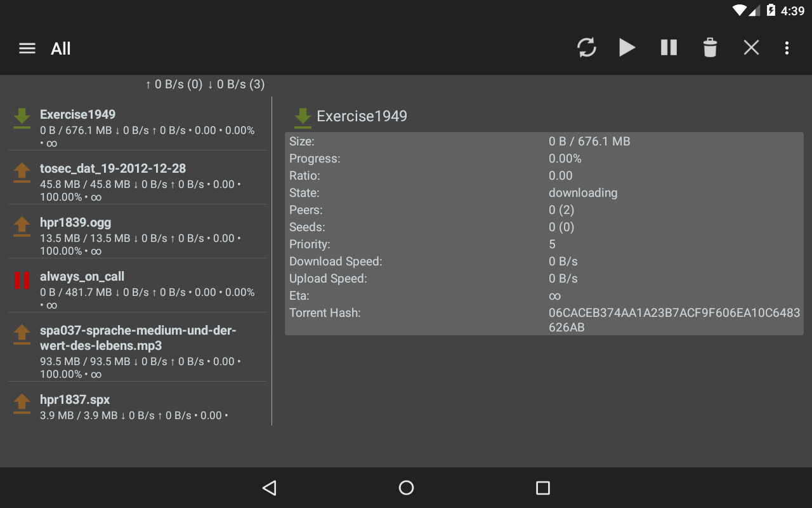The width and height of the screenshot is (812, 508).
Task: Open the three-dot overflow menu
Action: (787, 48)
